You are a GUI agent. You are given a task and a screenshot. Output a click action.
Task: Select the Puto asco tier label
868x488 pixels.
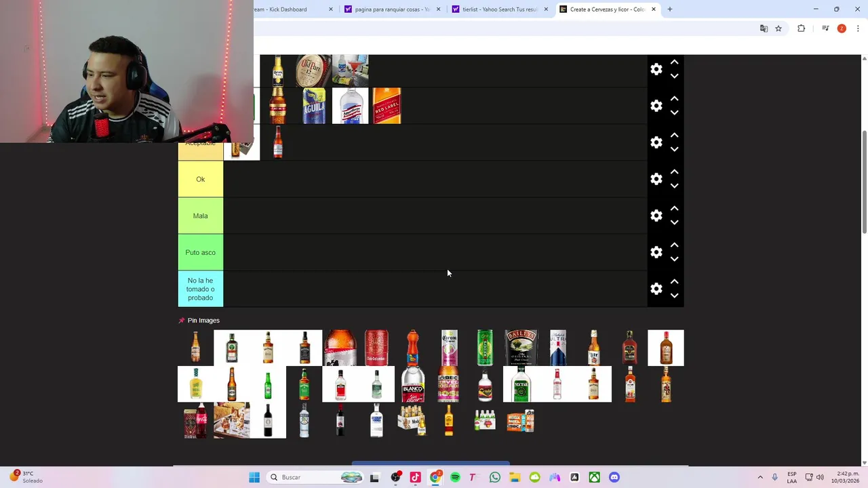[x=200, y=252]
